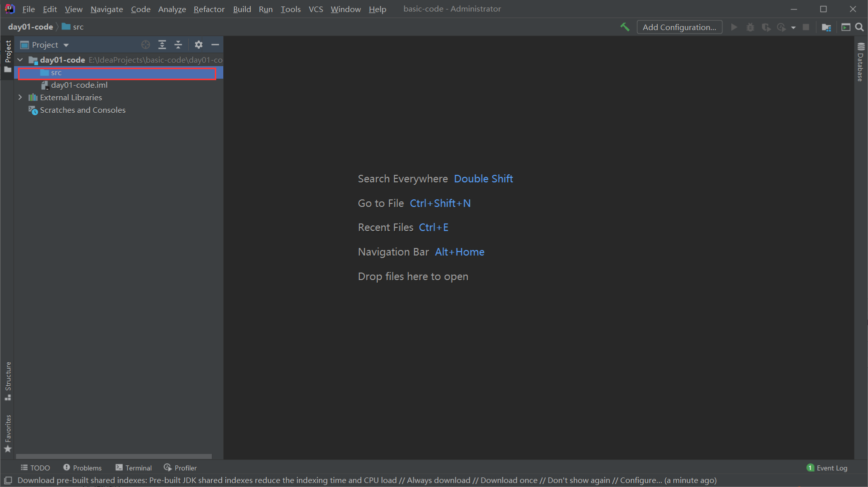Viewport: 868px width, 487px height.
Task: Toggle tool window bars icon in status bar
Action: pyautogui.click(x=8, y=480)
